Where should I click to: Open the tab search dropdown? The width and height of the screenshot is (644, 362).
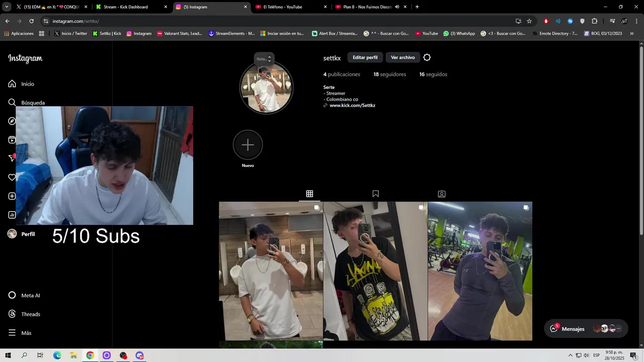coord(7,7)
